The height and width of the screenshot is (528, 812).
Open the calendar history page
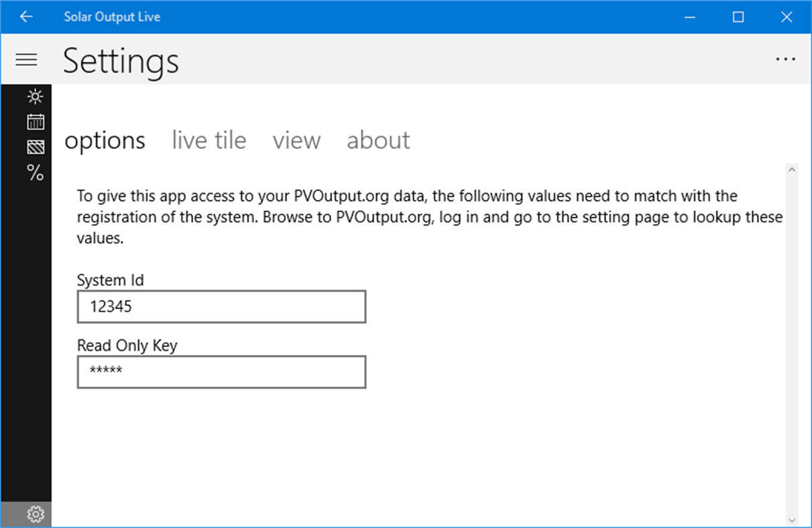[x=36, y=122]
